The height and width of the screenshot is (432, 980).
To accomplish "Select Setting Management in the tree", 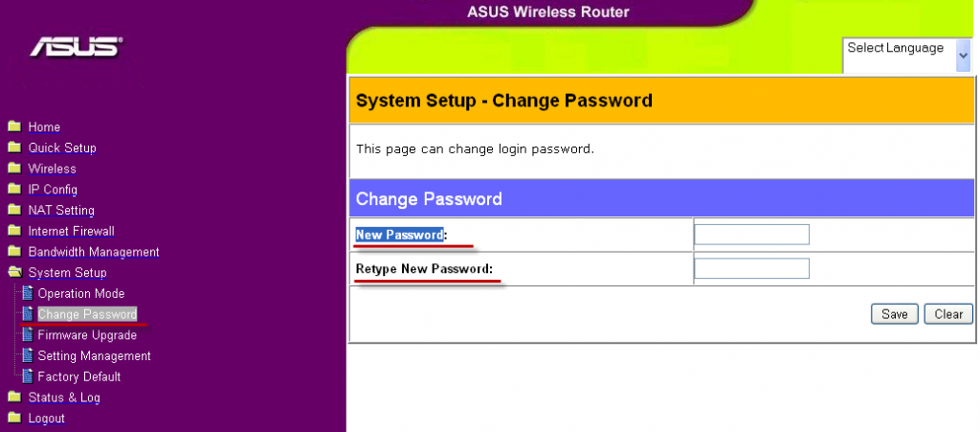I will click(94, 355).
